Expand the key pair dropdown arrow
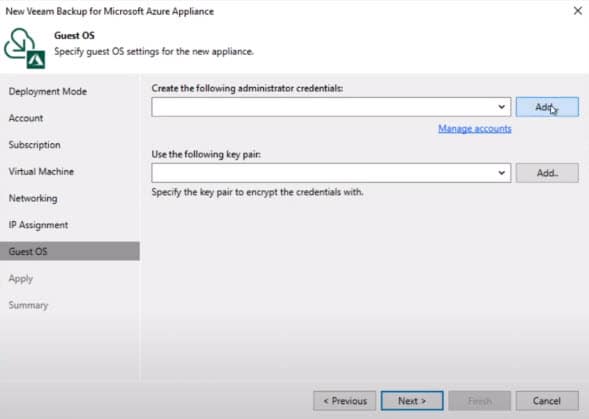This screenshot has height=419, width=589. [501, 173]
